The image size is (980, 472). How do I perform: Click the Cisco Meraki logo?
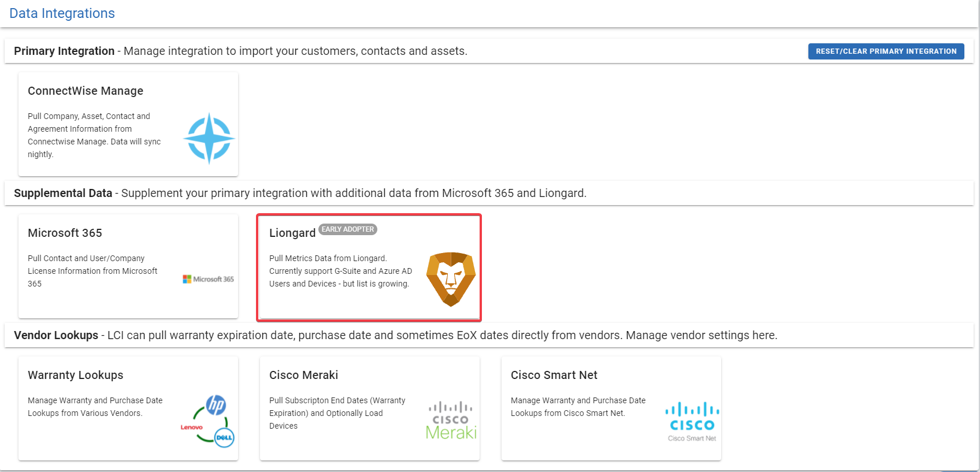[x=451, y=420]
